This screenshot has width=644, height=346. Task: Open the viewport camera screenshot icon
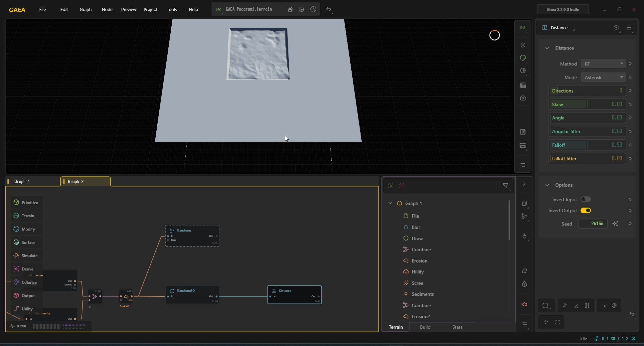[x=523, y=98]
